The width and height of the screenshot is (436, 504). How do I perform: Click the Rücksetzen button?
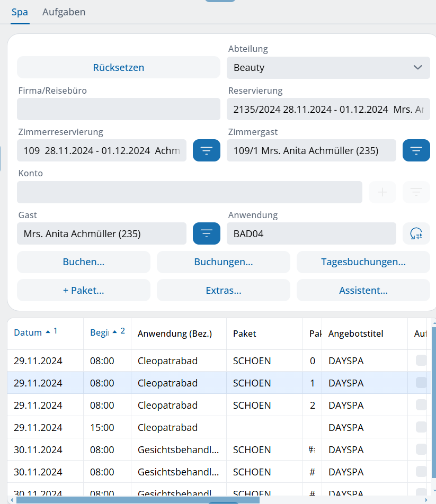coord(118,68)
